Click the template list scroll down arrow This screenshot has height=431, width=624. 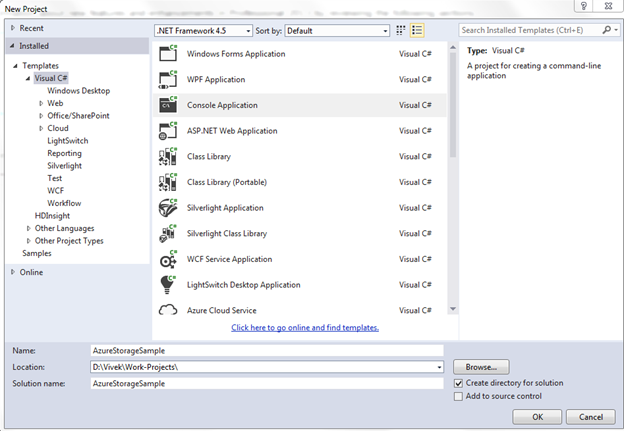453,309
